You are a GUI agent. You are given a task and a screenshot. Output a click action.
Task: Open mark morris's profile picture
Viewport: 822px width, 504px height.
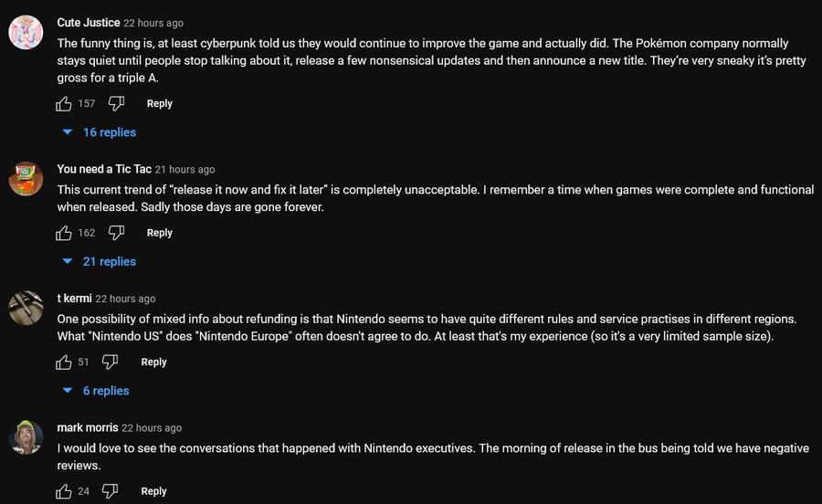[26, 436]
